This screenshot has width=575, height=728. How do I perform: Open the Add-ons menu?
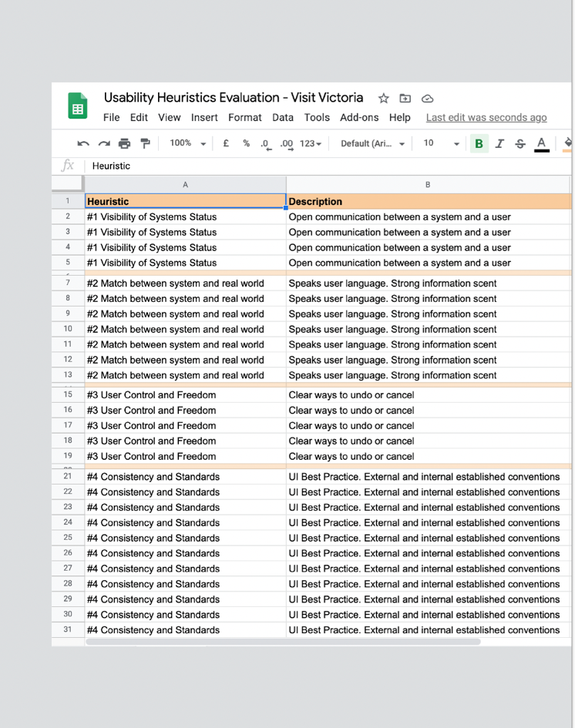tap(359, 117)
